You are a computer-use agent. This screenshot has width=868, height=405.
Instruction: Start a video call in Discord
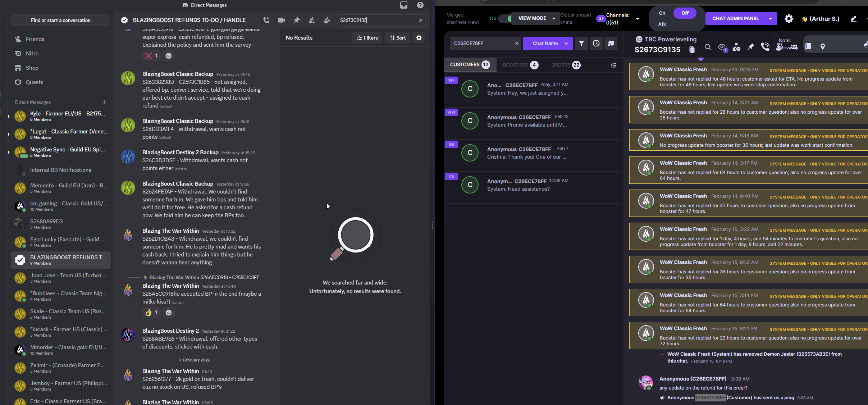pos(282,20)
